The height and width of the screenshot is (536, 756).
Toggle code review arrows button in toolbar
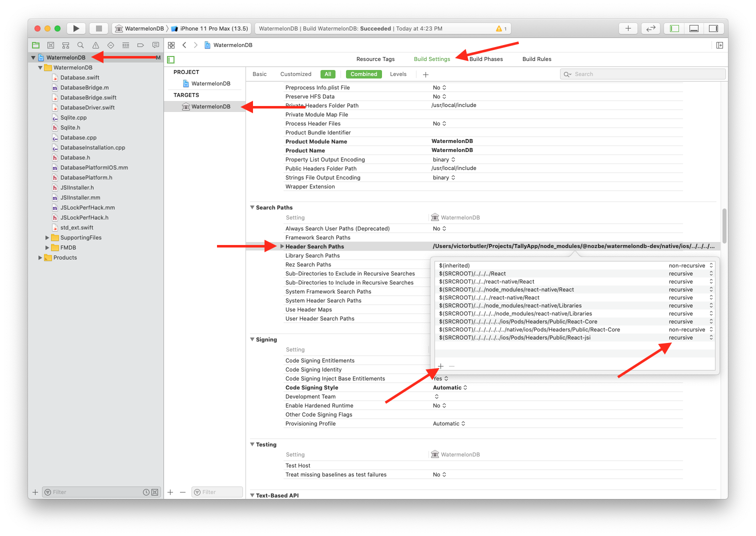pyautogui.click(x=650, y=28)
